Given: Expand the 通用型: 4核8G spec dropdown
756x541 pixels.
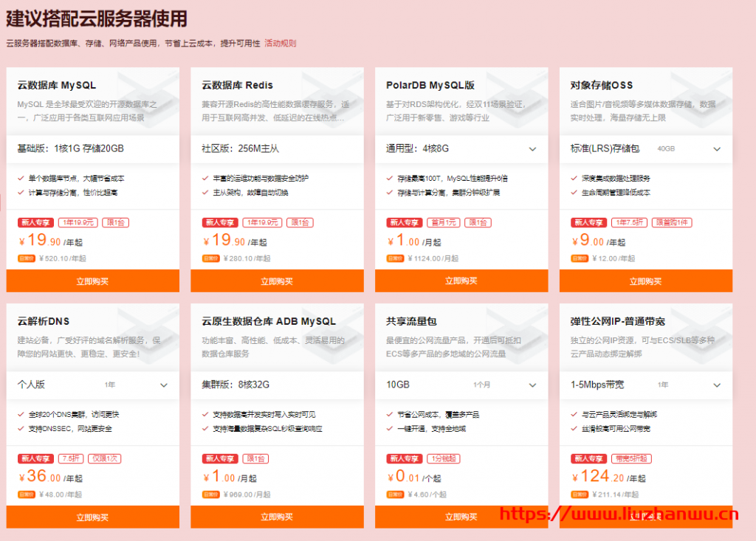Looking at the screenshot, I should click(532, 149).
